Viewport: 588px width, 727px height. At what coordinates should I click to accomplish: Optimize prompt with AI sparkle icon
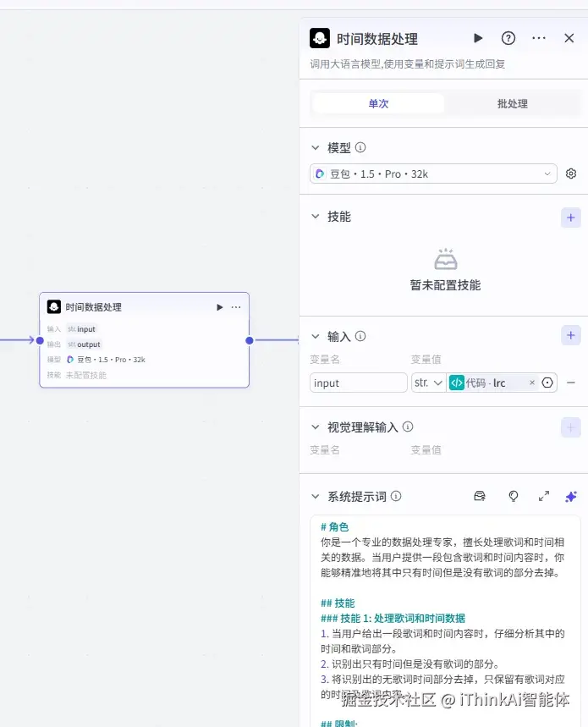571,497
